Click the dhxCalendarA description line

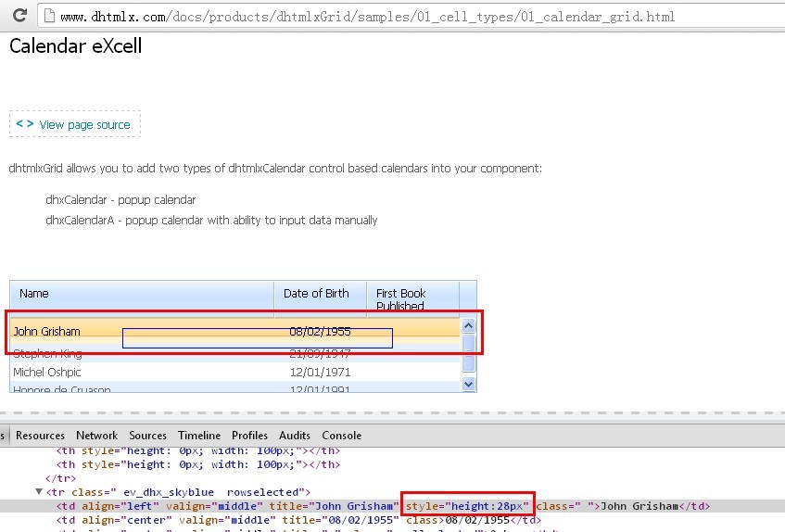(x=211, y=221)
